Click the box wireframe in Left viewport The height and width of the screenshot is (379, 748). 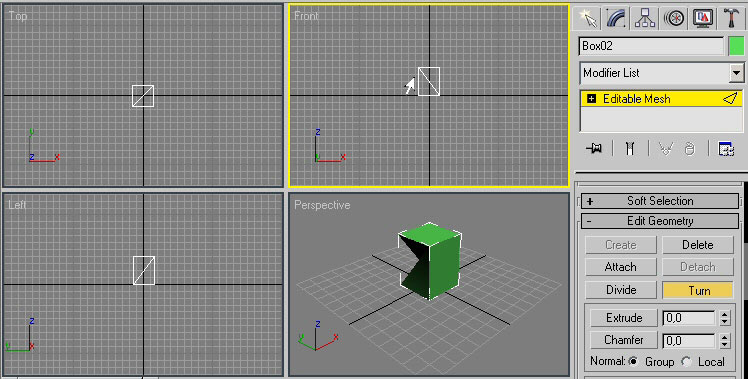(x=144, y=271)
